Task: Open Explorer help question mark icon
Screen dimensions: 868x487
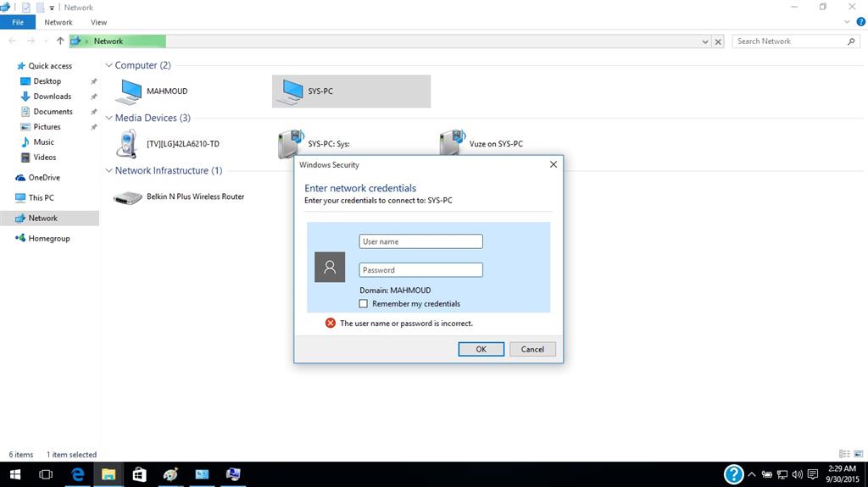Action: pos(861,22)
